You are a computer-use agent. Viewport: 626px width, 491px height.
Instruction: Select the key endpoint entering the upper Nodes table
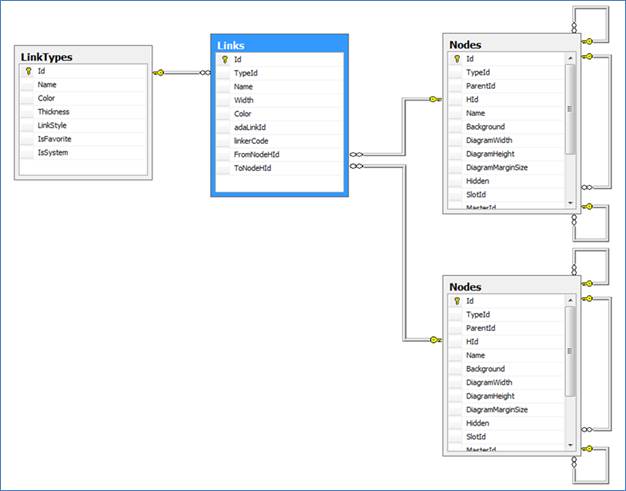pyautogui.click(x=434, y=99)
